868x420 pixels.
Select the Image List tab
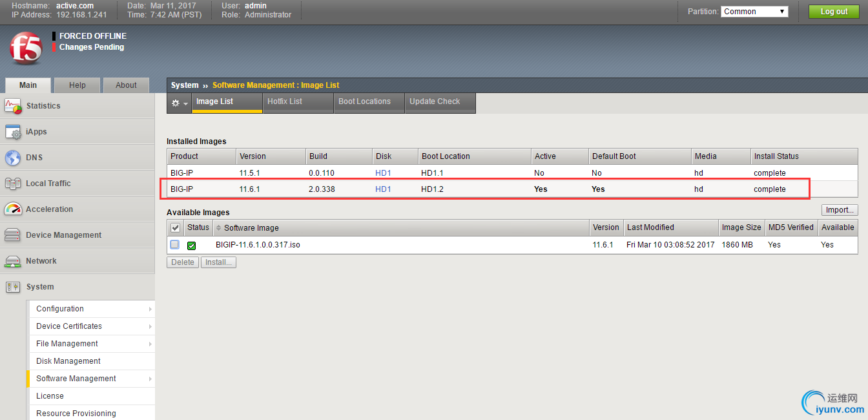(227, 102)
